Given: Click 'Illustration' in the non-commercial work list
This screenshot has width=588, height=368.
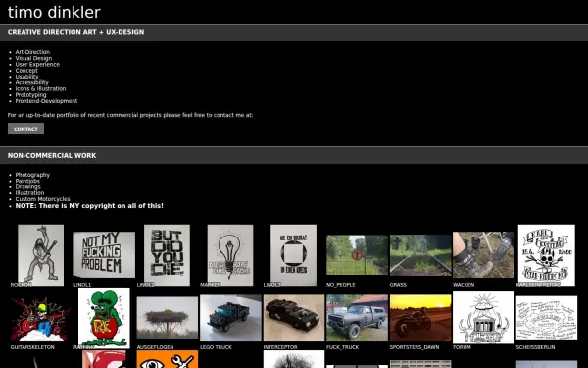Looking at the screenshot, I should [x=29, y=193].
